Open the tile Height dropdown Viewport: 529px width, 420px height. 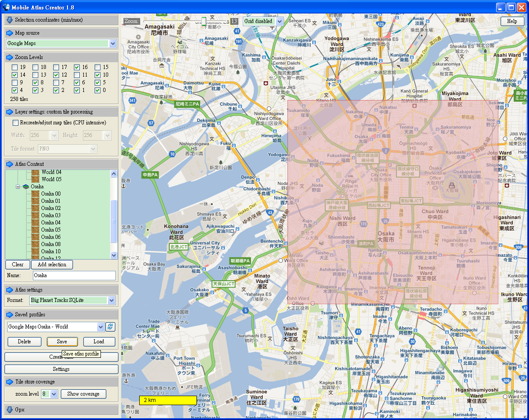pos(107,136)
